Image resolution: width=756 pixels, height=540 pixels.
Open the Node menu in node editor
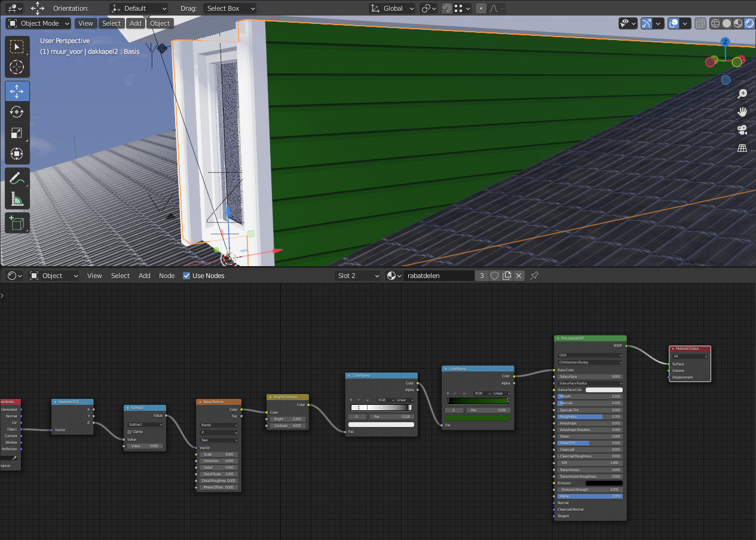pos(167,276)
